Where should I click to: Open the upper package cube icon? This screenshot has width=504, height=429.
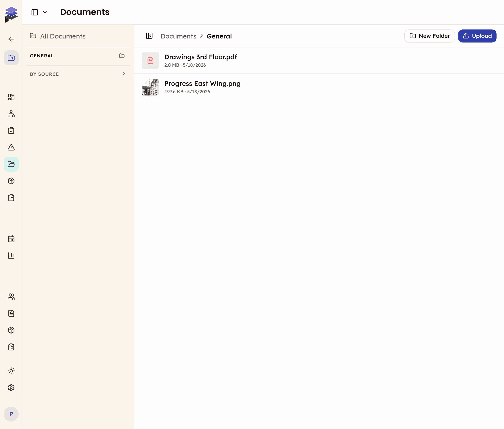click(11, 181)
